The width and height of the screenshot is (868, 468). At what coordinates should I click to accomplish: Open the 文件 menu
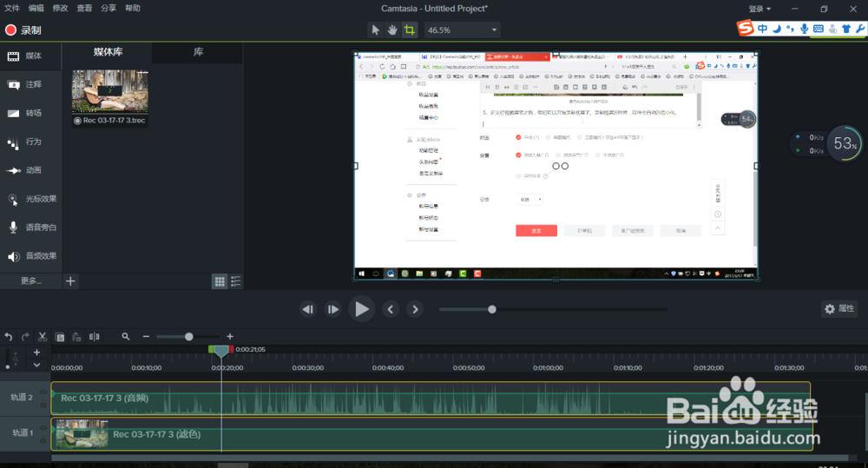click(11, 9)
